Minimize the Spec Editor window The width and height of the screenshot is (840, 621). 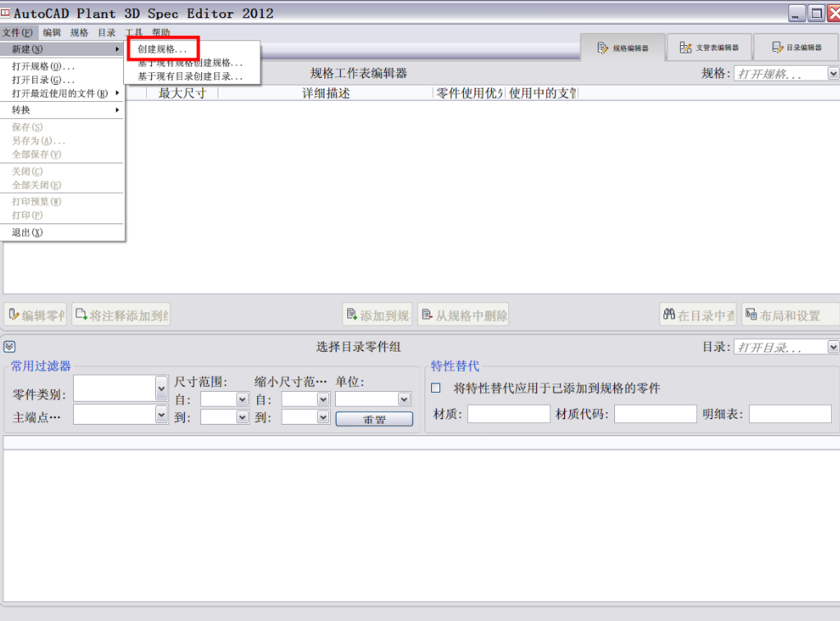(x=796, y=13)
